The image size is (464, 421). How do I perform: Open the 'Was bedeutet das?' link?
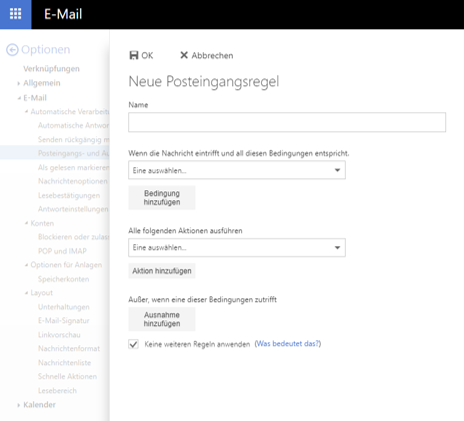tap(288, 344)
